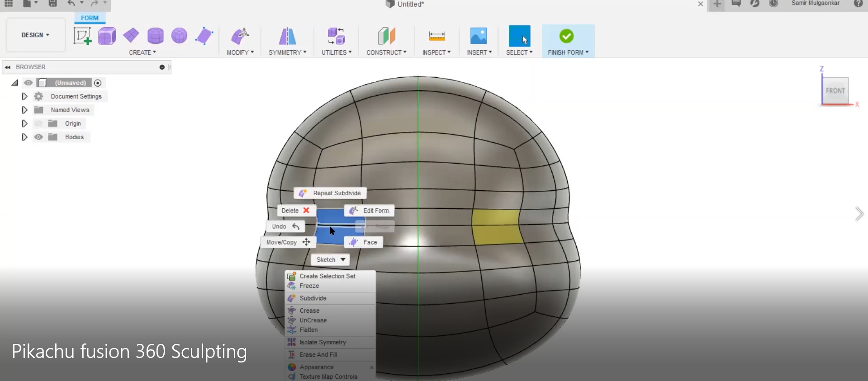Click Edit Form in marking menu

coord(370,211)
